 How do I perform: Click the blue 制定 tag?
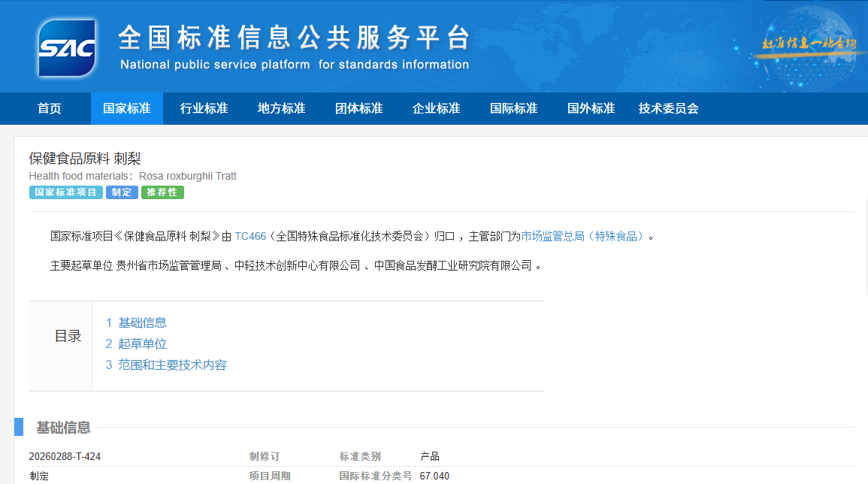122,192
